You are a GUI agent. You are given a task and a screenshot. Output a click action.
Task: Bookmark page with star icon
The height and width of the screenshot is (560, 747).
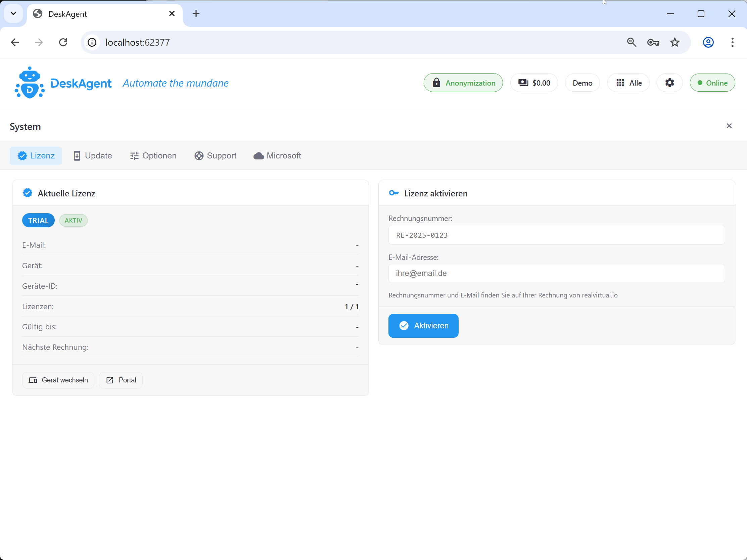(x=674, y=42)
